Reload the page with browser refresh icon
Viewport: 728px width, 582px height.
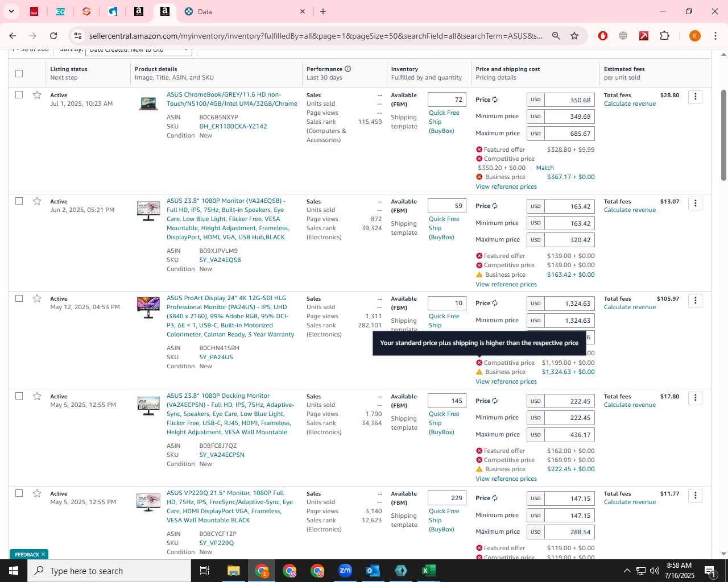coord(53,36)
